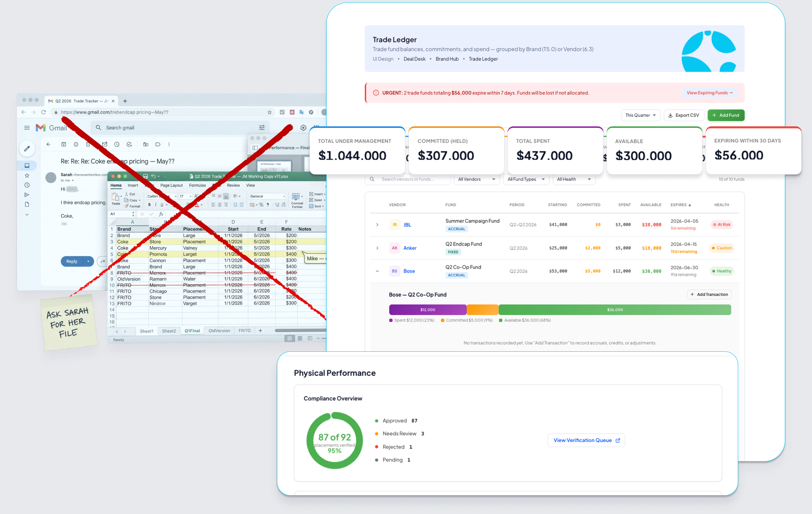Bookmark page with Chrome star icon
The height and width of the screenshot is (514, 812).
pyautogui.click(x=270, y=112)
